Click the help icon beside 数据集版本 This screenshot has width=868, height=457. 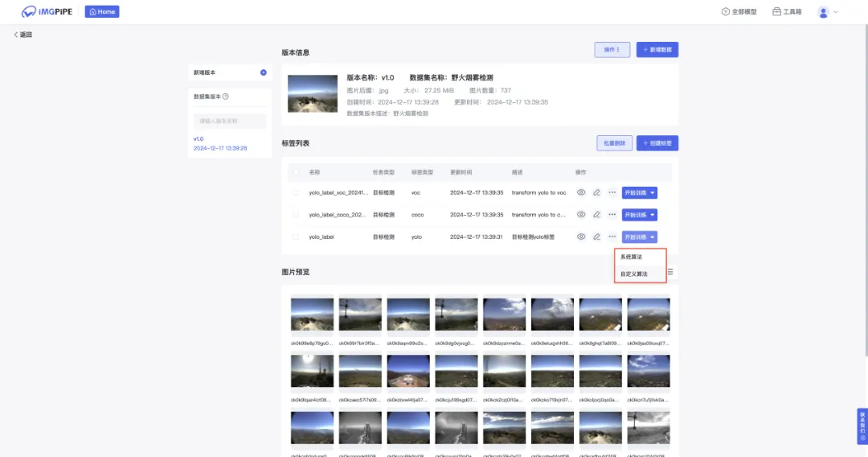(226, 97)
